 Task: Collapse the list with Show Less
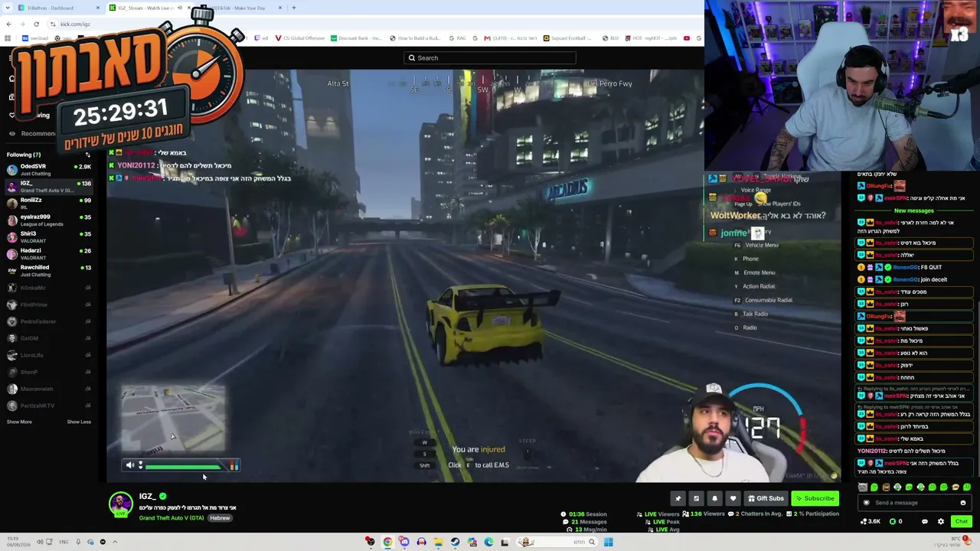(79, 422)
